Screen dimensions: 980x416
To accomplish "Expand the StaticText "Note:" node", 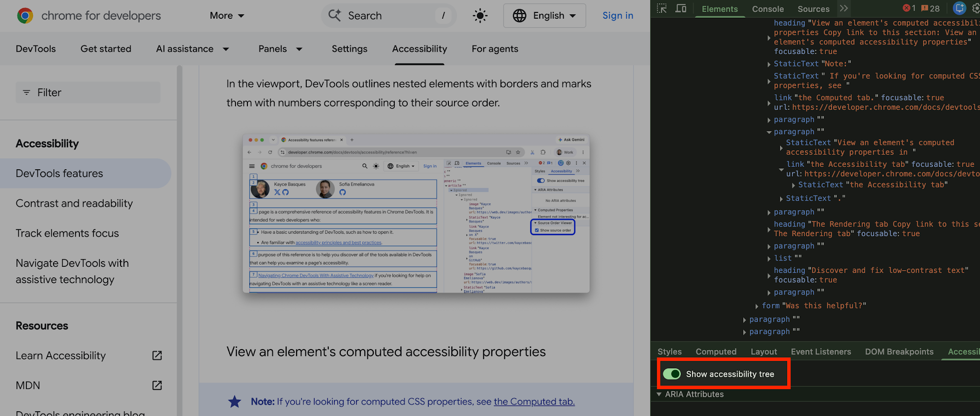I will pos(768,64).
